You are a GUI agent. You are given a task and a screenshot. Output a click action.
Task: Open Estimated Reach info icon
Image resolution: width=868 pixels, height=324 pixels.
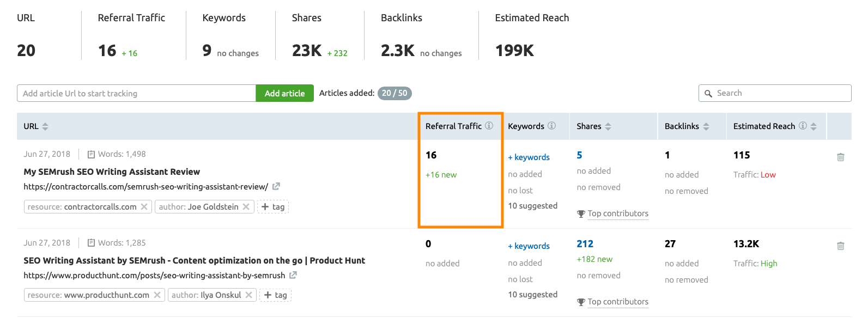point(803,126)
